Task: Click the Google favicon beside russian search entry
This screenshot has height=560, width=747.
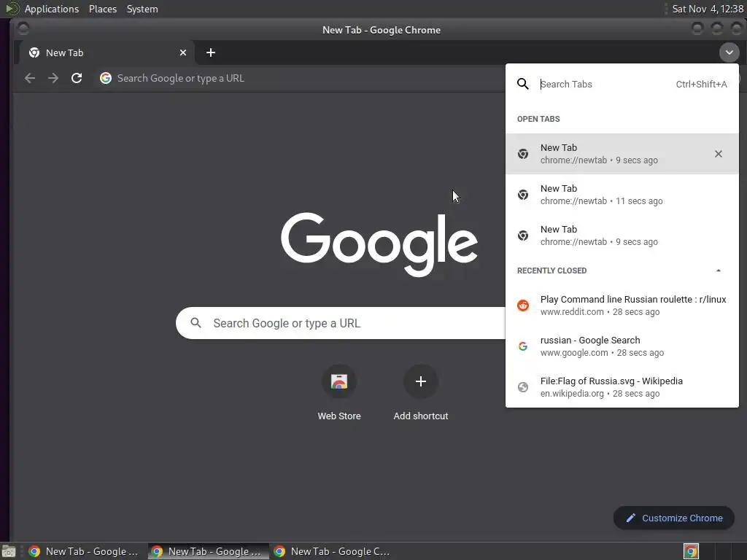Action: click(522, 346)
